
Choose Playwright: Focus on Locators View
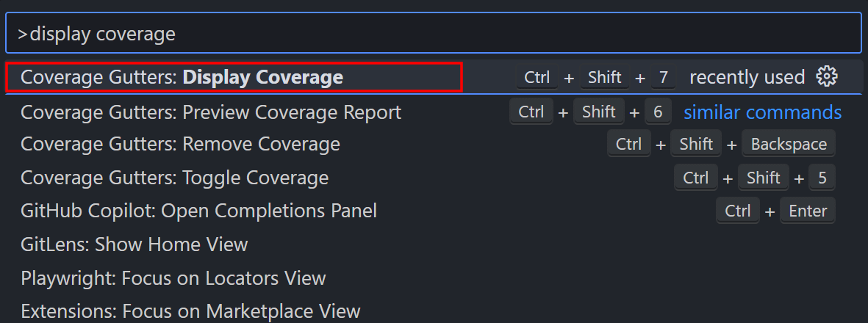tap(434, 277)
